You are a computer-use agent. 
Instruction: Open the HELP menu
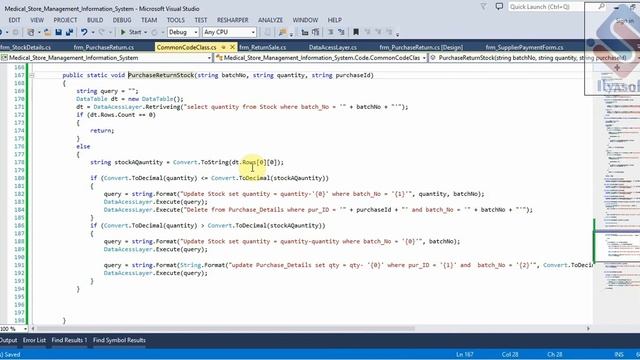334,20
